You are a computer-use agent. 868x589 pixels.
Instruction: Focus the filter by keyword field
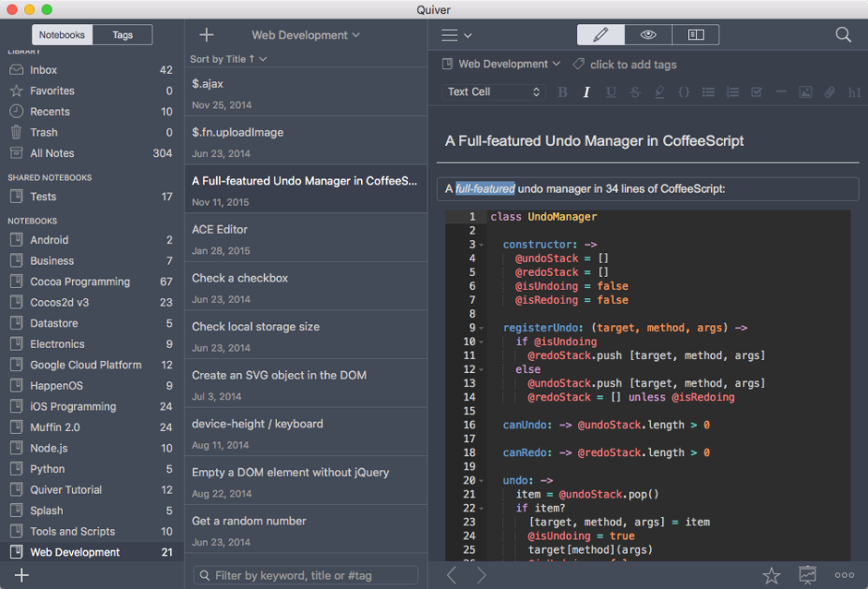coord(306,575)
